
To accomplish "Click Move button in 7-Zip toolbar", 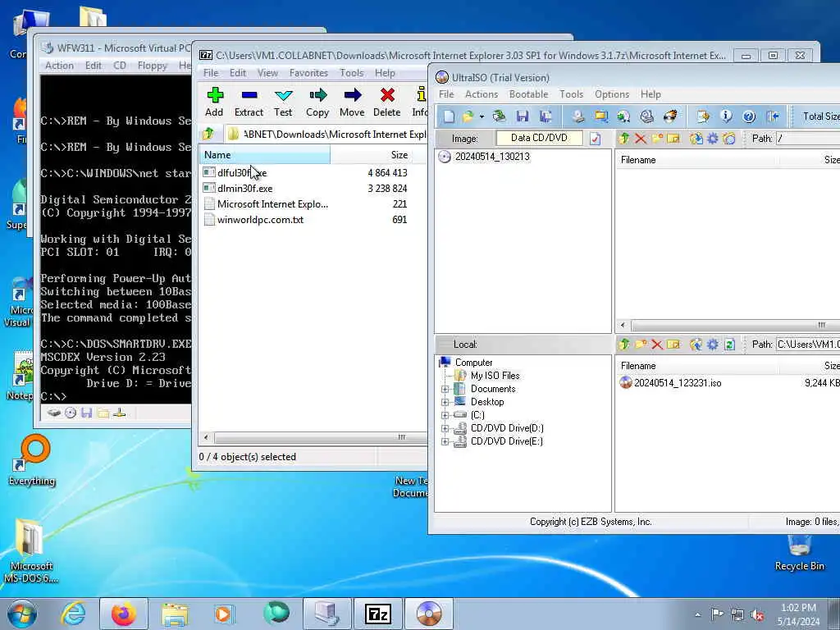I will pos(352,102).
